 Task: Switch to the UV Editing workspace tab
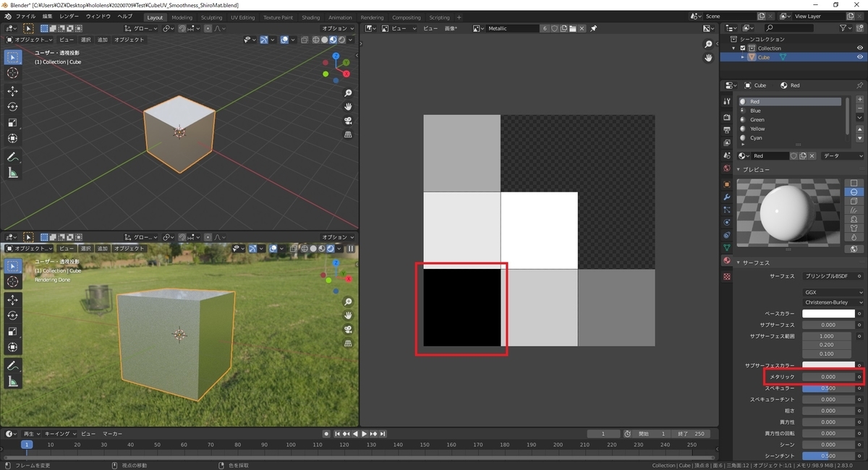[x=242, y=17]
